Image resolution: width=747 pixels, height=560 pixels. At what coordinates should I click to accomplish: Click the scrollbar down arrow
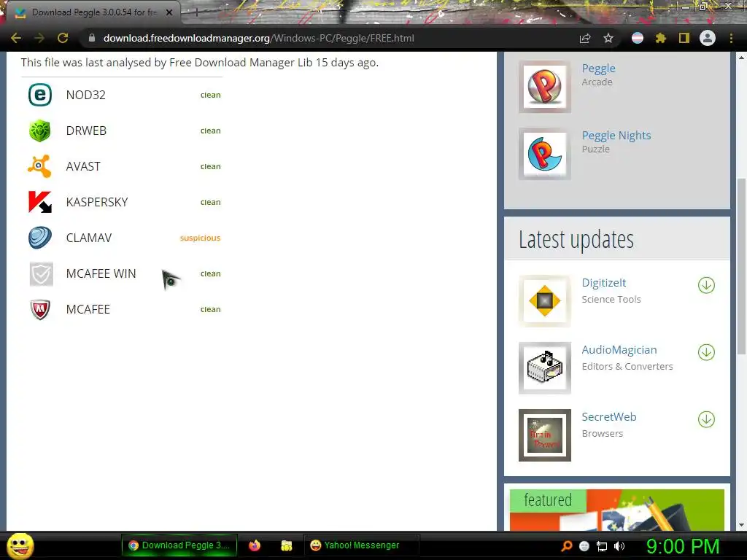tap(741, 525)
